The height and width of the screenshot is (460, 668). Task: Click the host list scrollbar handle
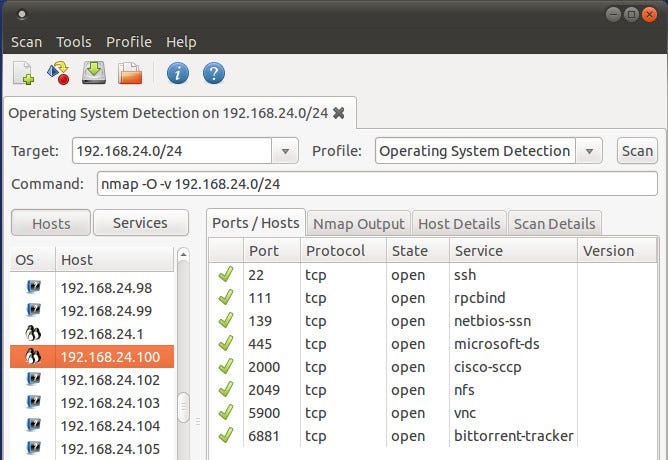pos(183,408)
